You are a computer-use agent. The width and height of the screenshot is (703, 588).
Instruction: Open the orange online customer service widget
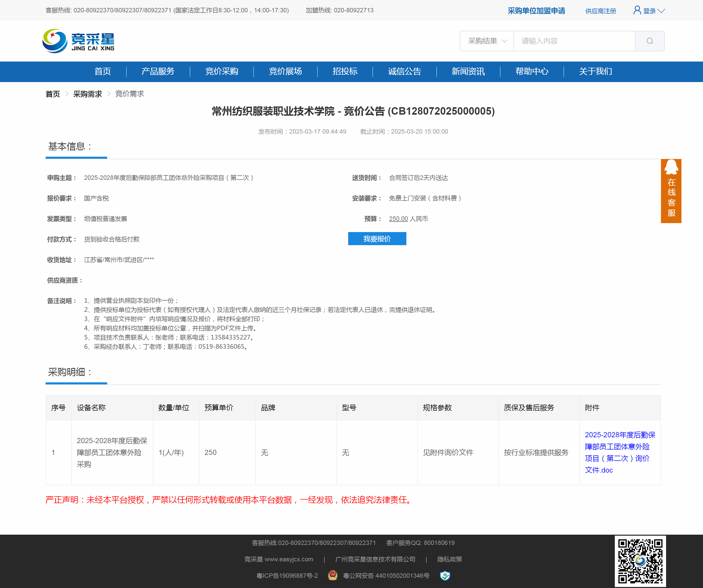671,191
